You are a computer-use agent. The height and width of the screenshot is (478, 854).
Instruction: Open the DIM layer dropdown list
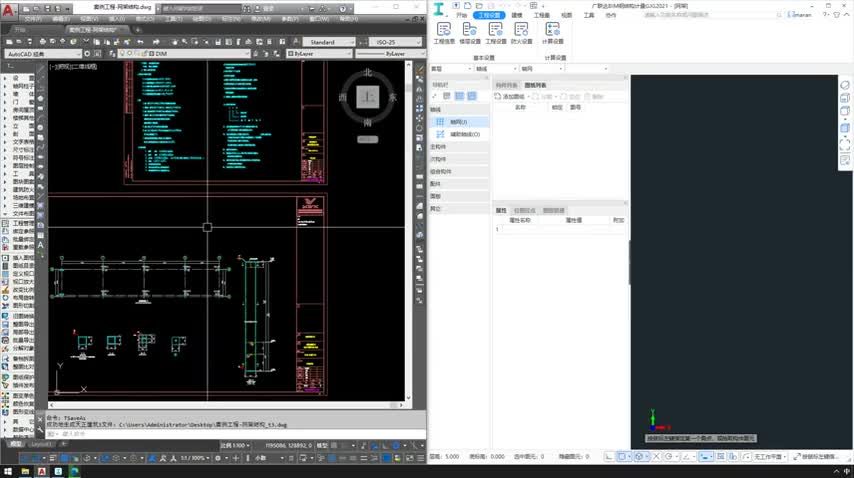tap(200, 54)
